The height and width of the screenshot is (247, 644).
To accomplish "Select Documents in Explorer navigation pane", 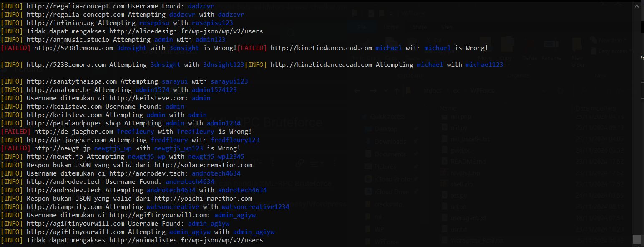I will 386,154.
